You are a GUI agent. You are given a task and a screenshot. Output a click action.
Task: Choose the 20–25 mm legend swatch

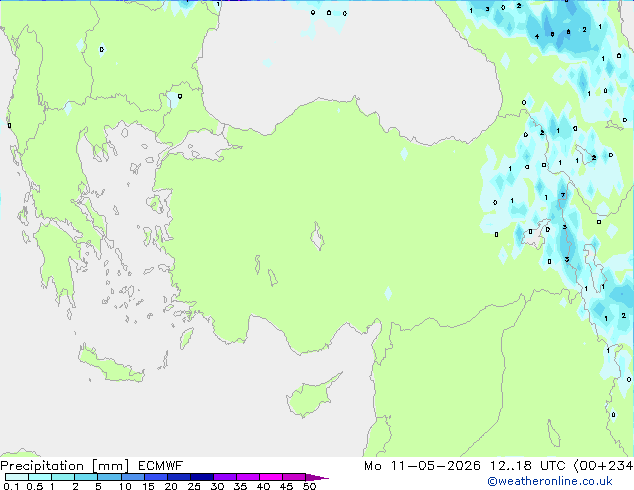click(x=179, y=477)
